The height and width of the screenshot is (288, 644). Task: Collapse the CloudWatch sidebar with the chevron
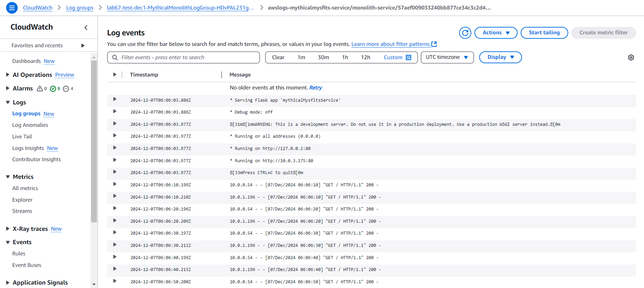(x=86, y=28)
